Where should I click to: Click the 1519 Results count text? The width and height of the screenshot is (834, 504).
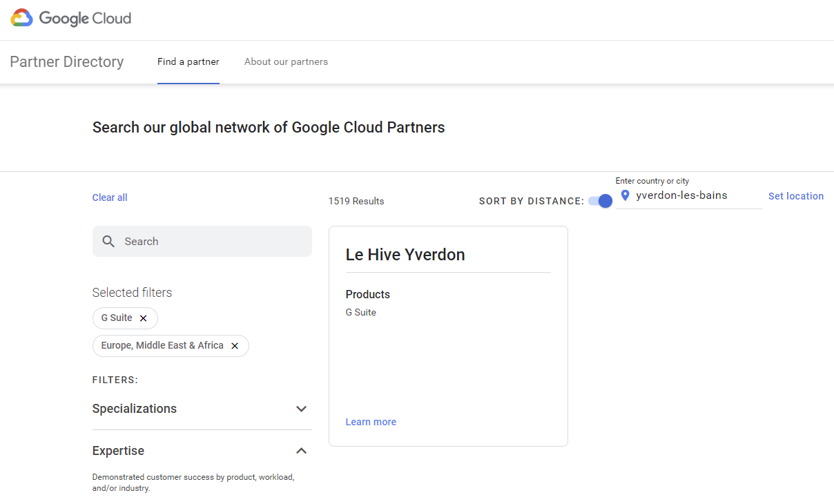click(x=356, y=202)
